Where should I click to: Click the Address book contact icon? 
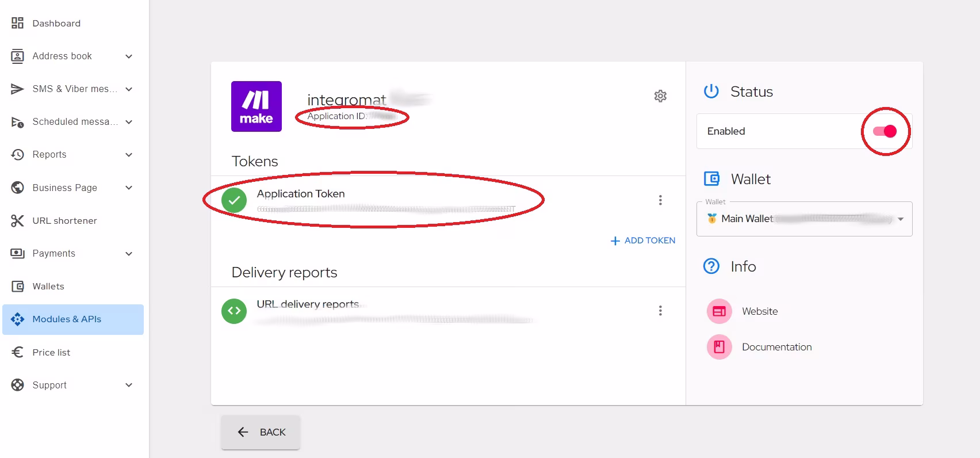click(x=17, y=56)
